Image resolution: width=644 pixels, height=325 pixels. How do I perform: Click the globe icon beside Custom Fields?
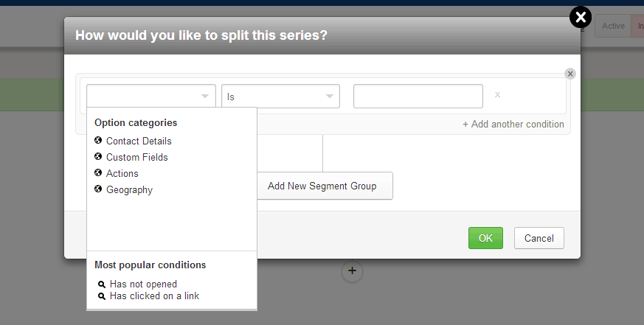pyautogui.click(x=98, y=156)
